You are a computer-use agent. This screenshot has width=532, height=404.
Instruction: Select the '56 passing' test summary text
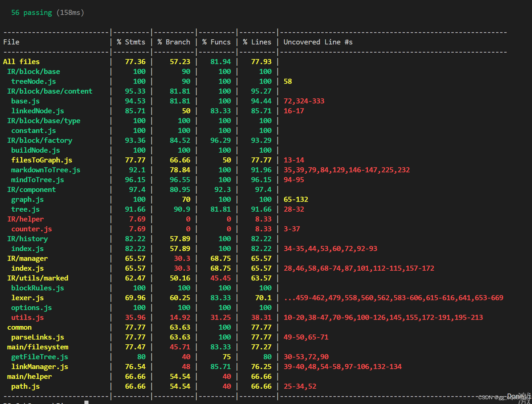coord(32,13)
